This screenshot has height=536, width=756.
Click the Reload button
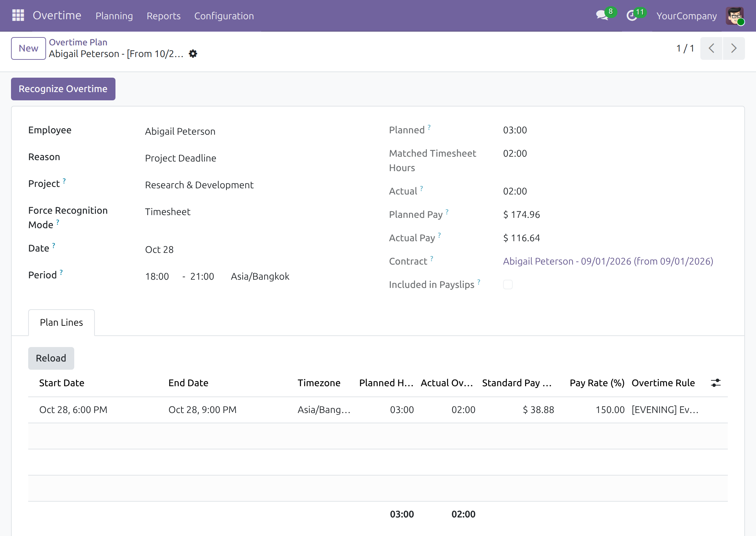pos(51,358)
